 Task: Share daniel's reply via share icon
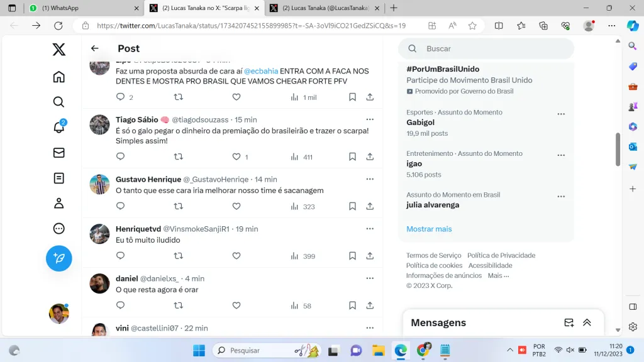tap(370, 305)
